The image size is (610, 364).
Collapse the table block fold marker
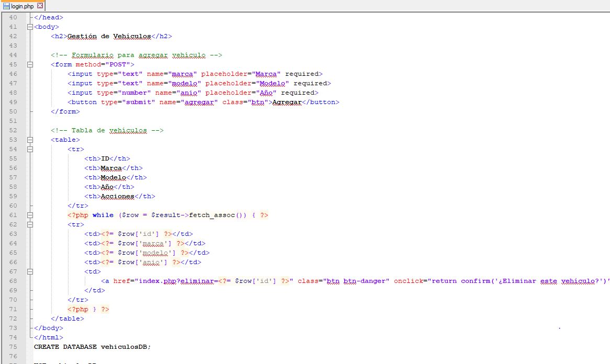click(x=30, y=140)
